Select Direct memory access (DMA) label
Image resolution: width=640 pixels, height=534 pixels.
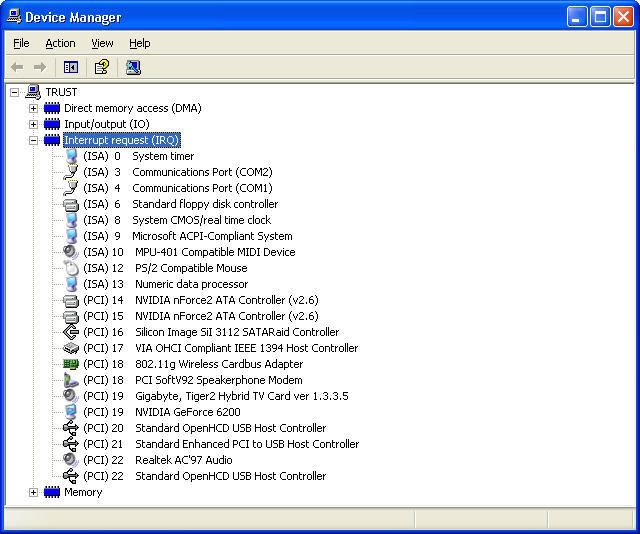[x=133, y=108]
